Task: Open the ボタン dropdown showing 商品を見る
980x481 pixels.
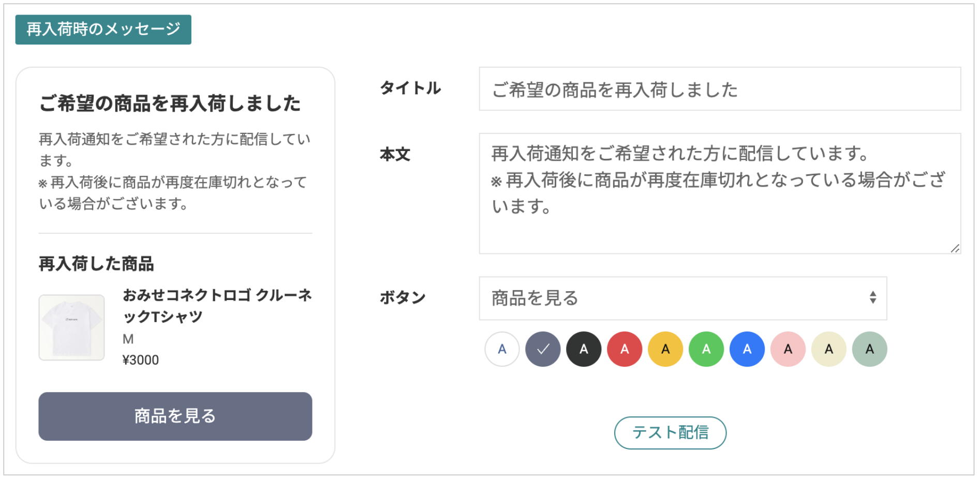Action: tap(683, 298)
